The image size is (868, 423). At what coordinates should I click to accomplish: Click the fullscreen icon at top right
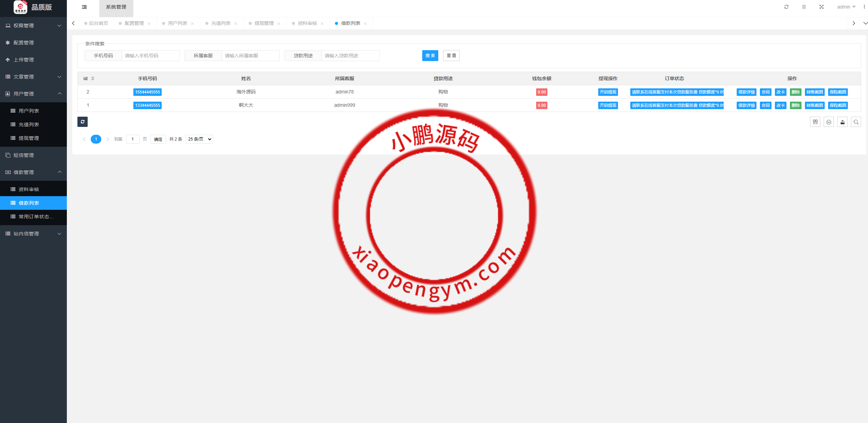click(x=821, y=6)
